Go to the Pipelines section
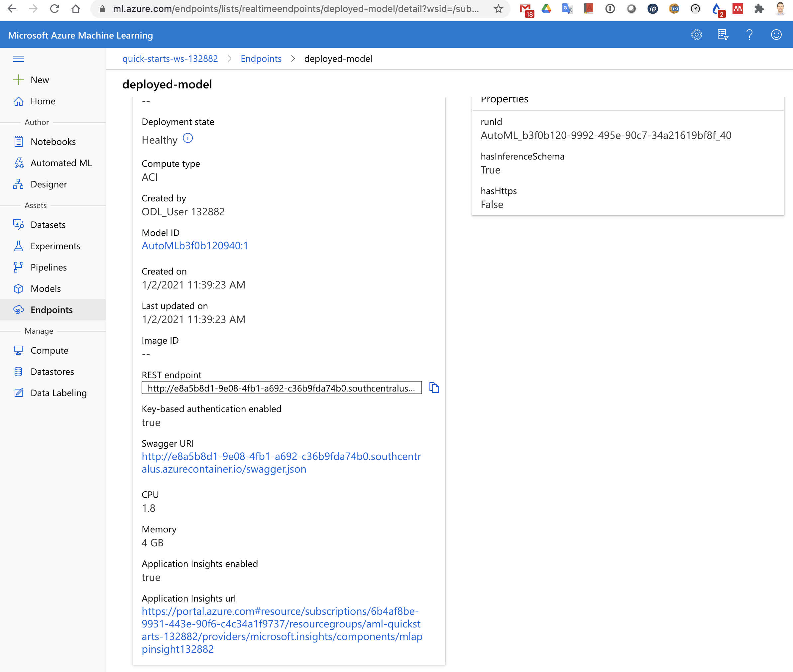The height and width of the screenshot is (672, 793). (x=49, y=268)
